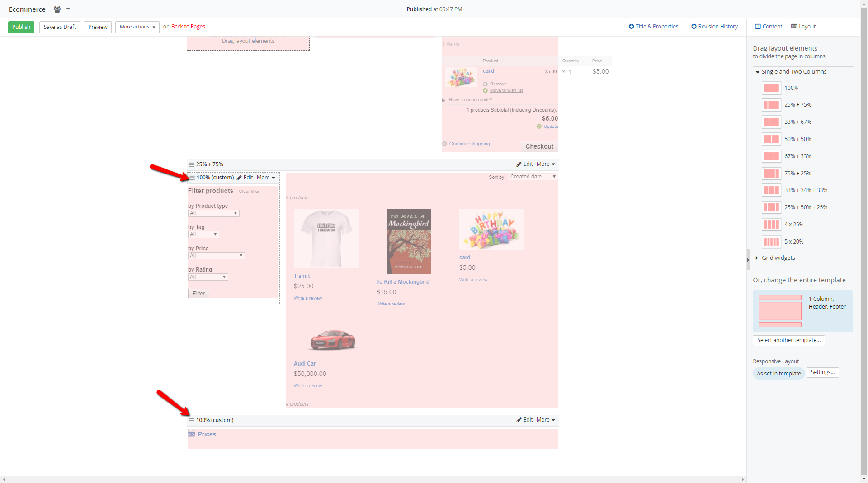Click Select another template button
The width and height of the screenshot is (868, 483).
pos(789,340)
